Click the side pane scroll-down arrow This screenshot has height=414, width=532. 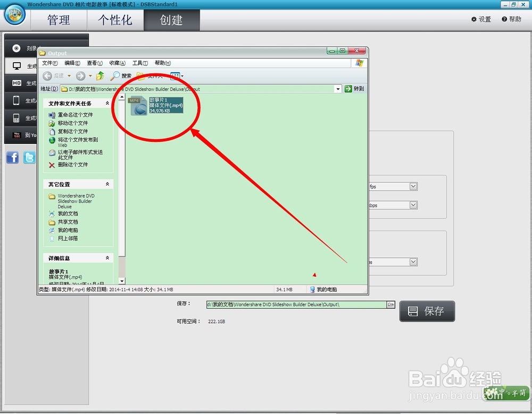tap(122, 281)
